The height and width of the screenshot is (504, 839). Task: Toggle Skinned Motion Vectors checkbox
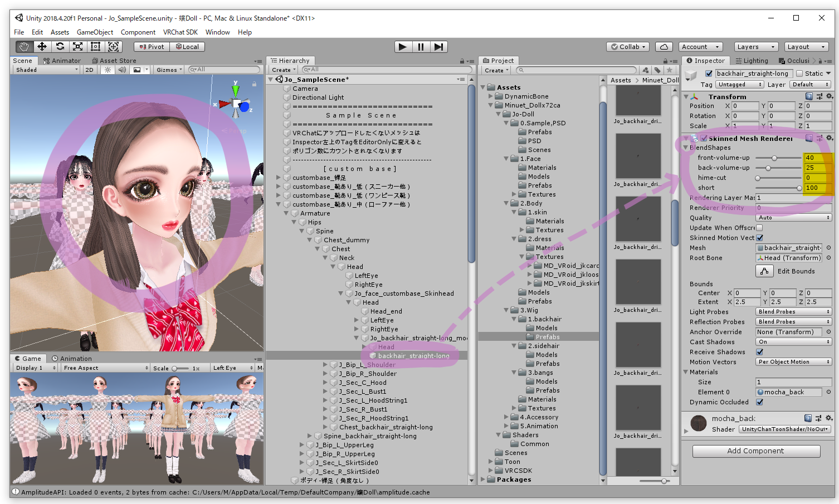(x=759, y=238)
